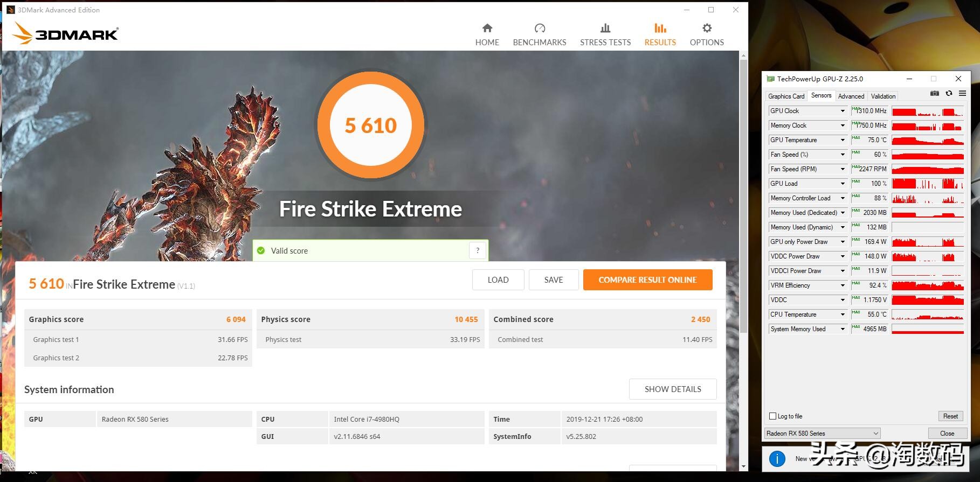Expand the Fan Speed (RPM) dropdown
980x482 pixels.
point(843,169)
